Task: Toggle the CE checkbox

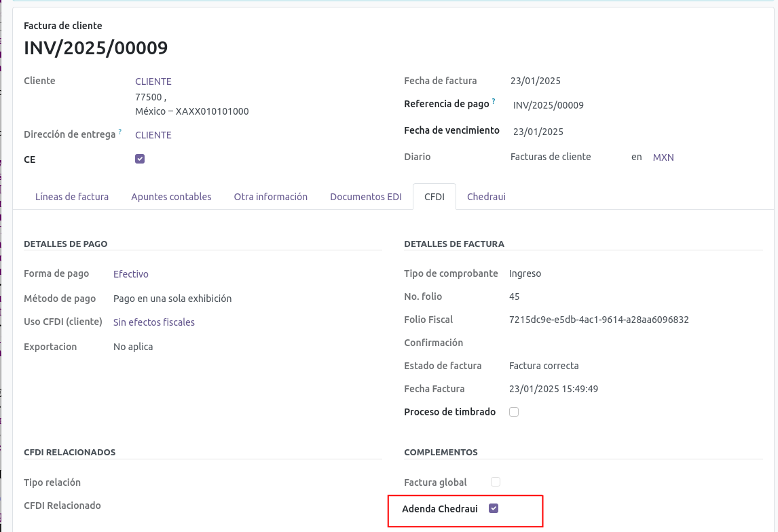Action: 140,159
